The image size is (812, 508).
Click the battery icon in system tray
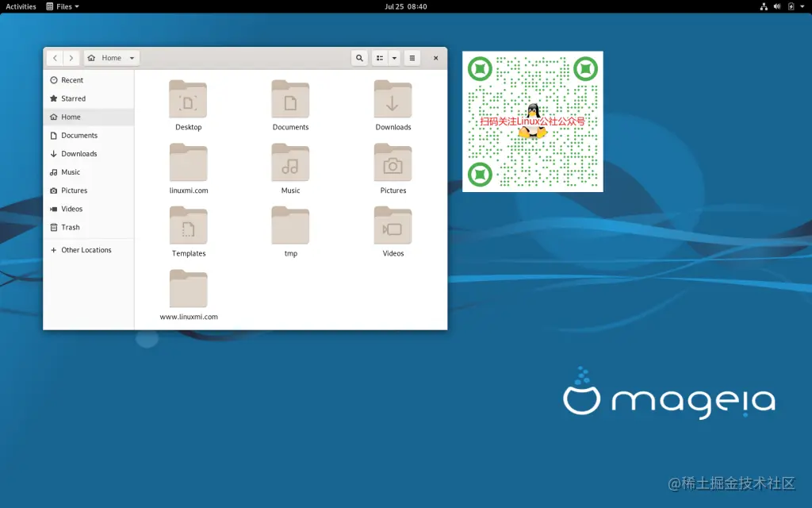point(791,6)
